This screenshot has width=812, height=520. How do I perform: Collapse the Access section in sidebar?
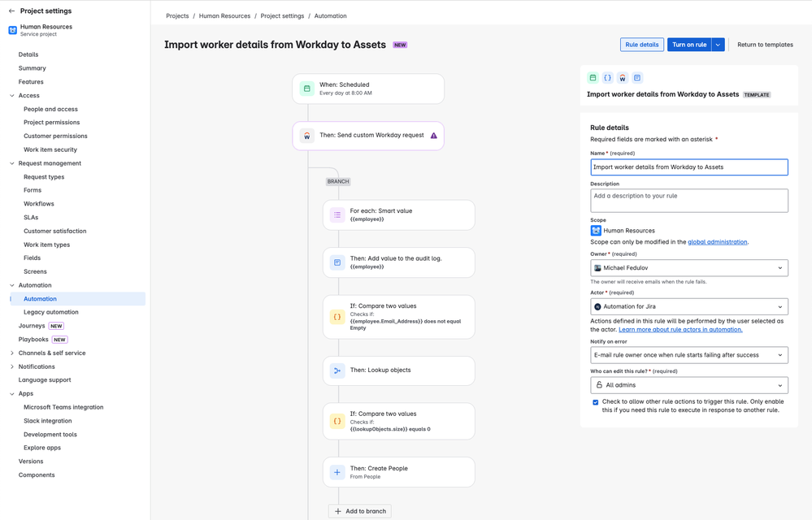click(12, 95)
